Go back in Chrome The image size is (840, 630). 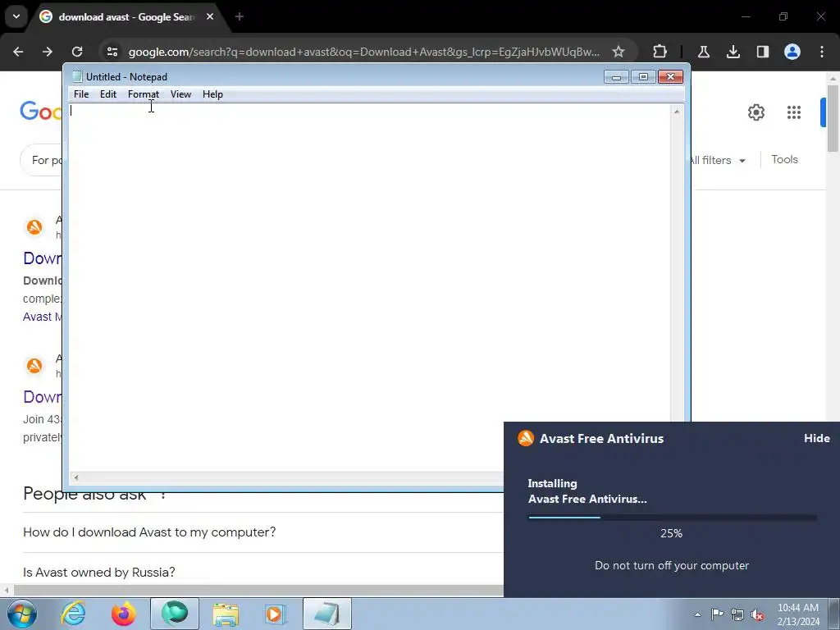pyautogui.click(x=18, y=52)
